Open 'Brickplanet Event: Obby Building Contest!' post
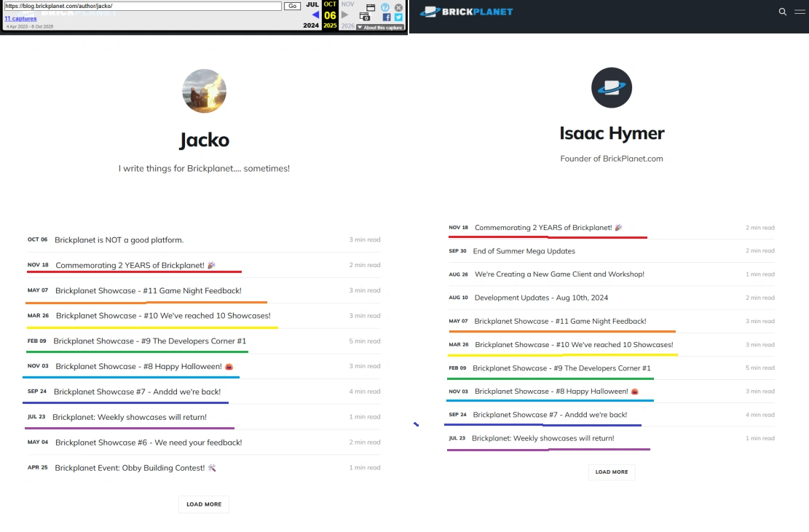The height and width of the screenshot is (532, 809). click(135, 467)
